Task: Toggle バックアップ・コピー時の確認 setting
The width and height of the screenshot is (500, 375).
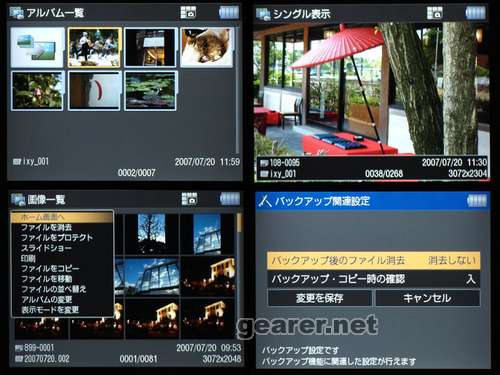Action: [373, 279]
